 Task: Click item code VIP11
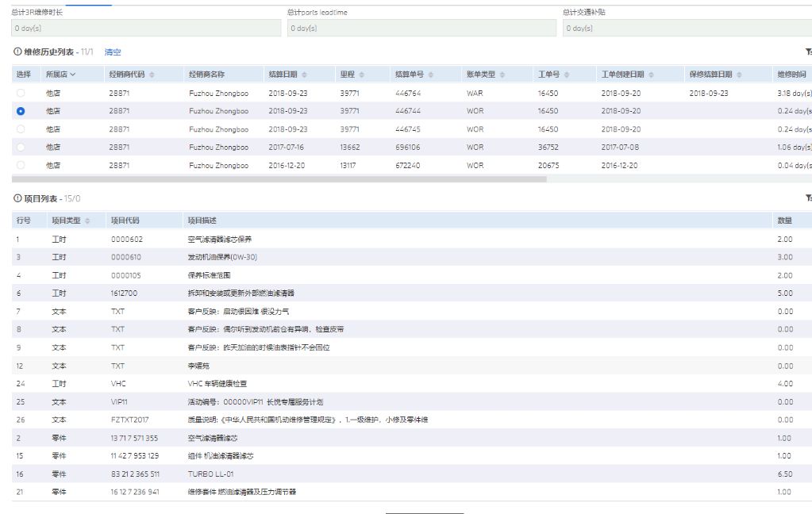click(x=119, y=401)
